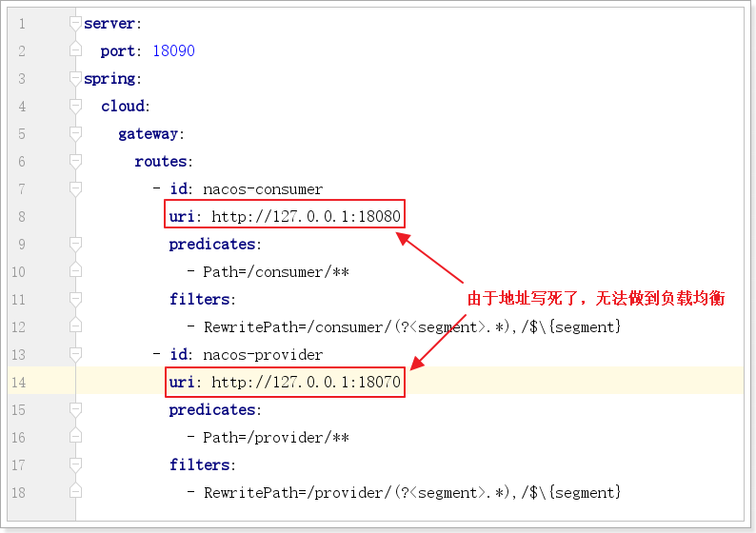The image size is (756, 533).
Task: Collapse the consumer predicates fold marker on line 9
Action: (75, 244)
